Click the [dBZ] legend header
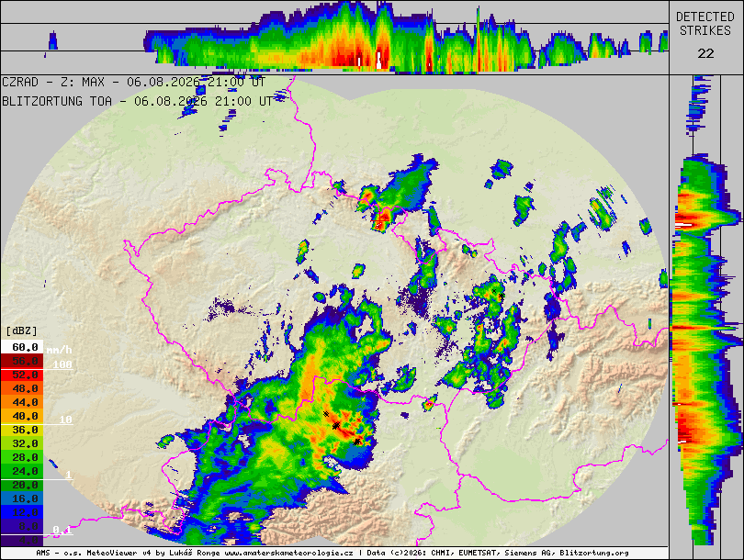This screenshot has width=744, height=560. coord(21,330)
